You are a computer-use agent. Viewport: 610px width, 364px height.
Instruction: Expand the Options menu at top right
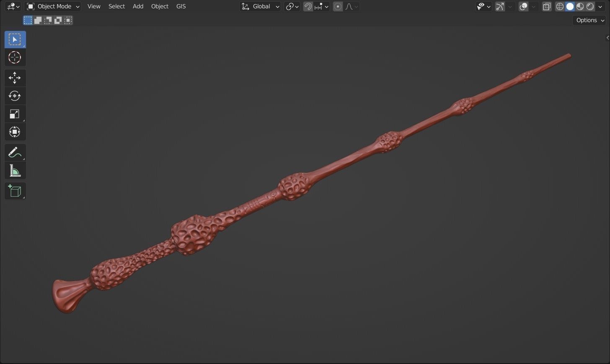coord(589,20)
